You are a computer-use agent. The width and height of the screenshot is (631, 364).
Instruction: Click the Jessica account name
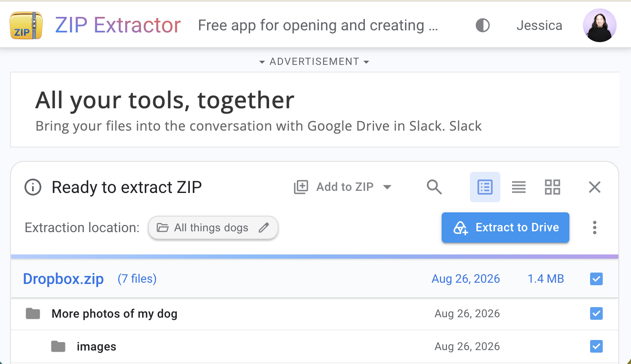539,25
